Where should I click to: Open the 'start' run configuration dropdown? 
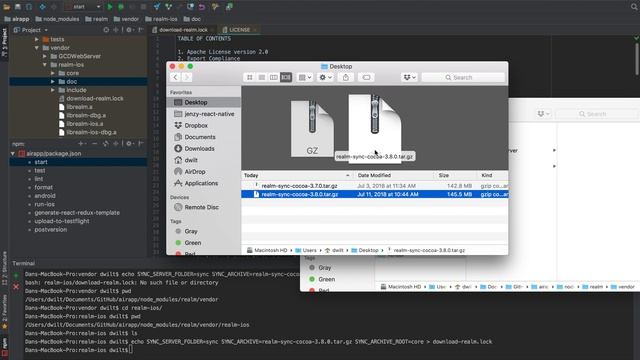click(x=84, y=7)
